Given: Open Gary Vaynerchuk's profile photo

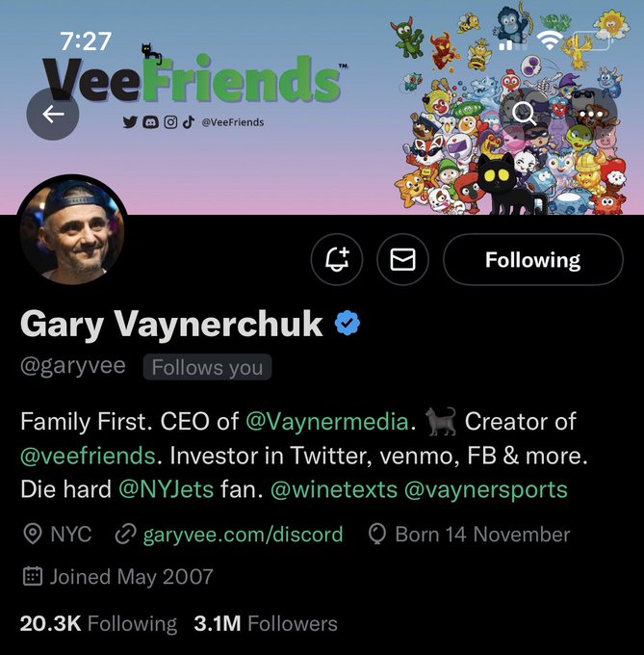Looking at the screenshot, I should 72,231.
